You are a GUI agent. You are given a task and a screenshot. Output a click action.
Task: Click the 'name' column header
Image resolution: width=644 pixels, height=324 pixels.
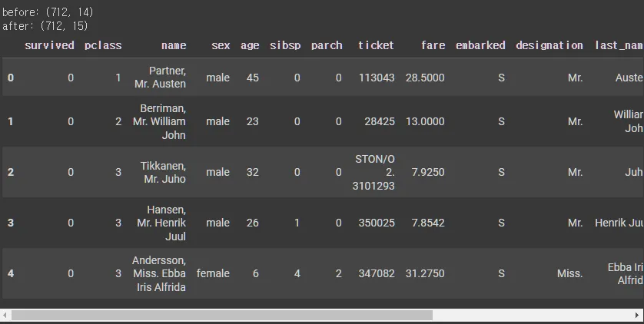pos(174,45)
